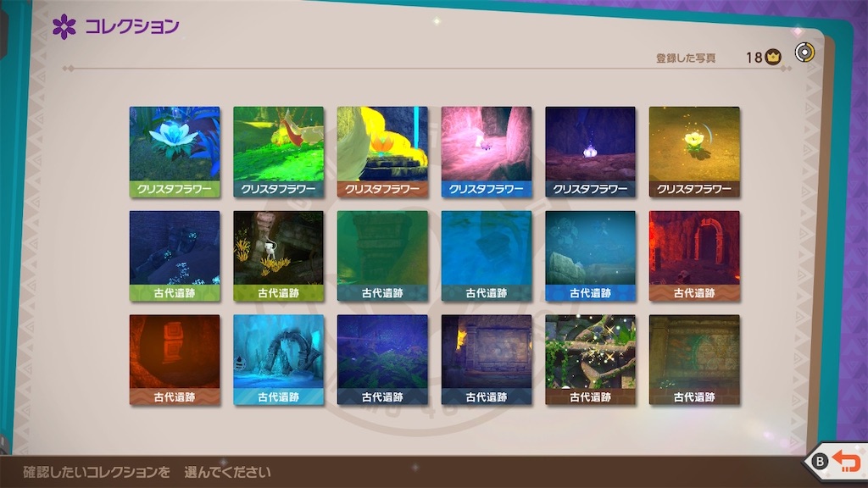Select 古代遺跡 card with dark blue glowing ruins
The width and height of the screenshot is (868, 488).
pyautogui.click(x=175, y=256)
